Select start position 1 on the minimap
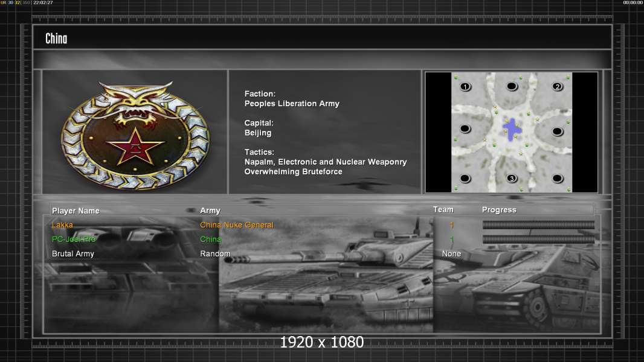The height and width of the screenshot is (362, 644). pyautogui.click(x=465, y=86)
